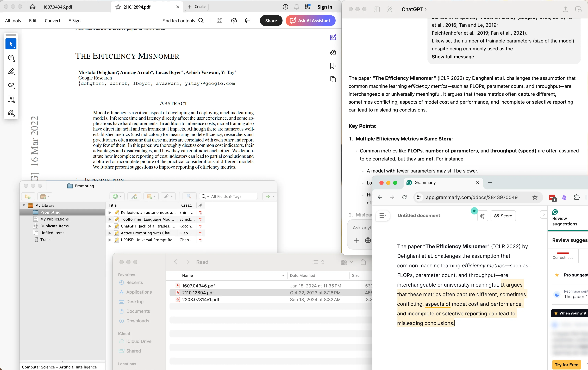
Task: Toggle the ChatGPT sidebar panel
Action: (x=376, y=10)
